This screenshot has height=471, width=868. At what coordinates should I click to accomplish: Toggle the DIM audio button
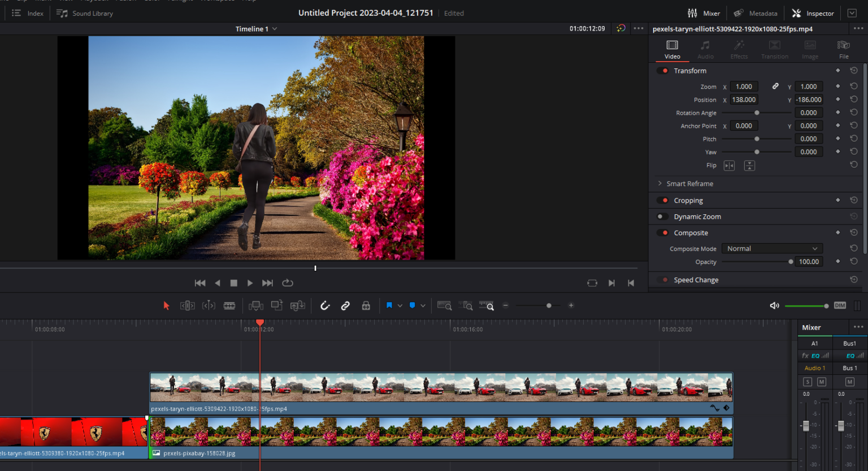click(x=840, y=305)
